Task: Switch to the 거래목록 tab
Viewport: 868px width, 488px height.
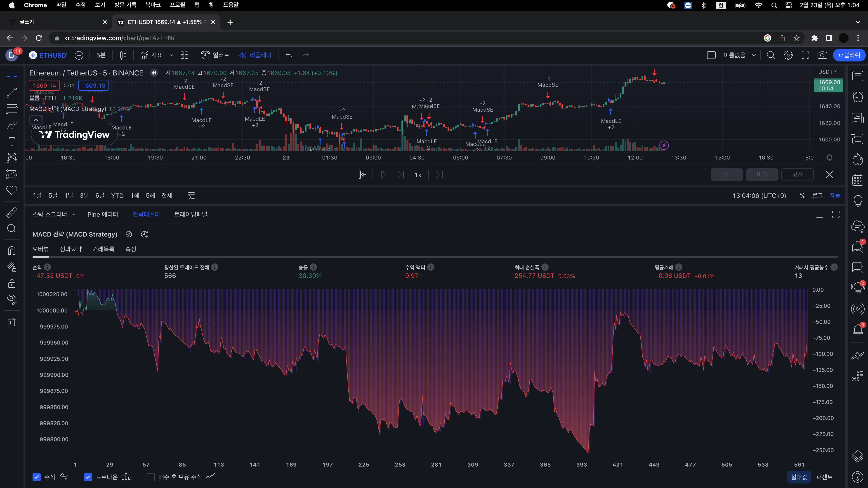Action: (103, 249)
